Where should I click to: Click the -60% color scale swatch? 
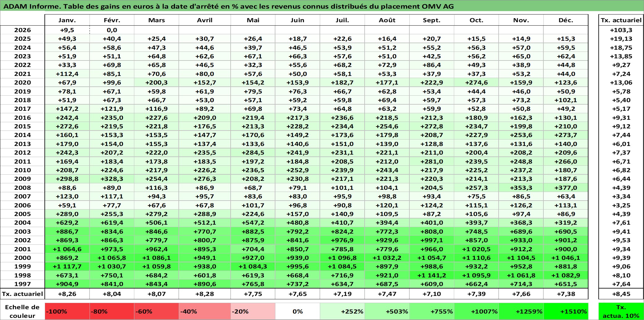(157, 311)
